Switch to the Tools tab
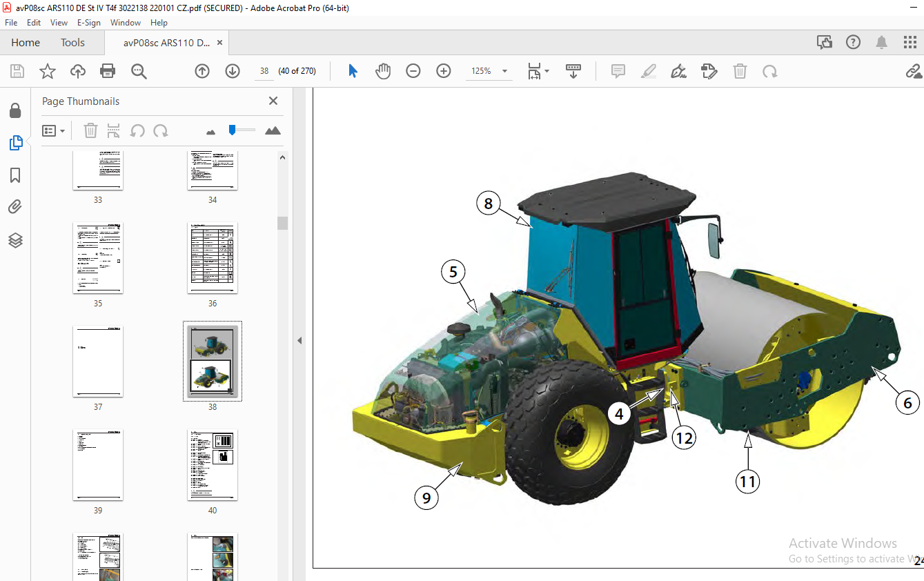 [x=72, y=43]
